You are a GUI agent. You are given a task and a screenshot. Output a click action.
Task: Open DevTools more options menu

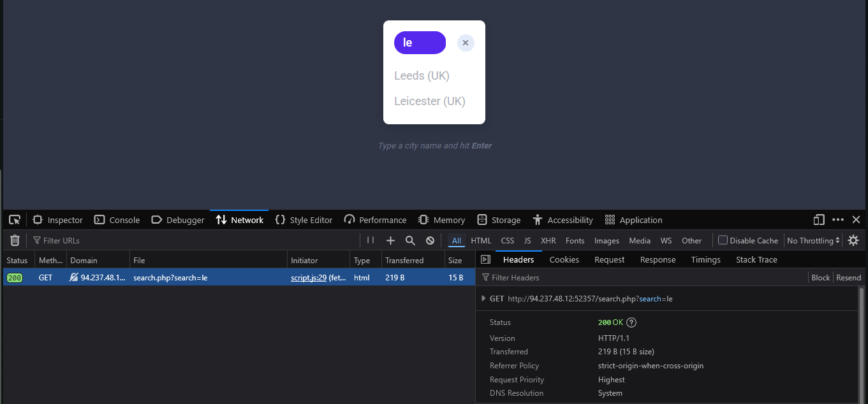[x=838, y=220]
